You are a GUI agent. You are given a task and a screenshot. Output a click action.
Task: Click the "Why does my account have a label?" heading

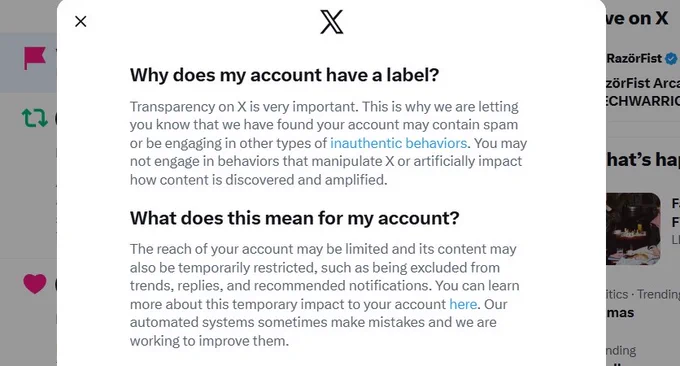[x=284, y=75]
